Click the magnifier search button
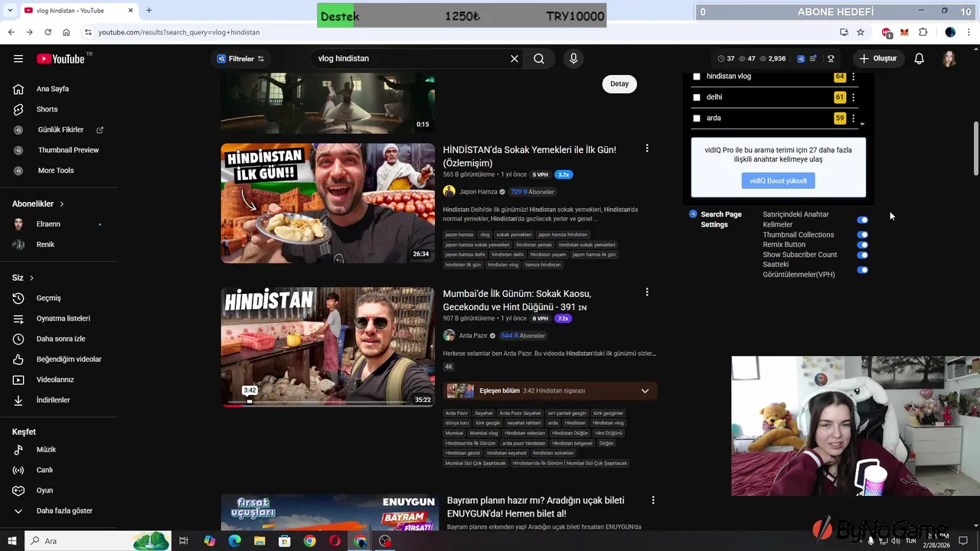This screenshot has height=551, width=980. 539,59
